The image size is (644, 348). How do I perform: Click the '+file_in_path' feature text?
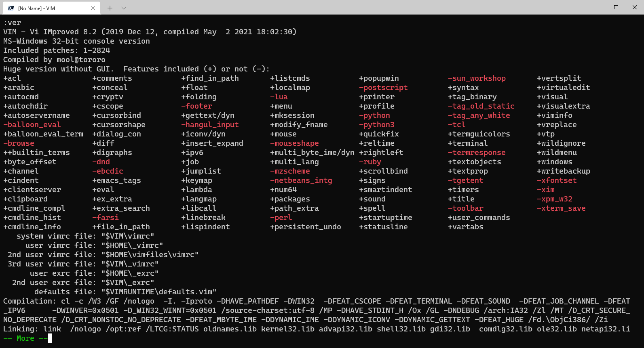(x=121, y=227)
